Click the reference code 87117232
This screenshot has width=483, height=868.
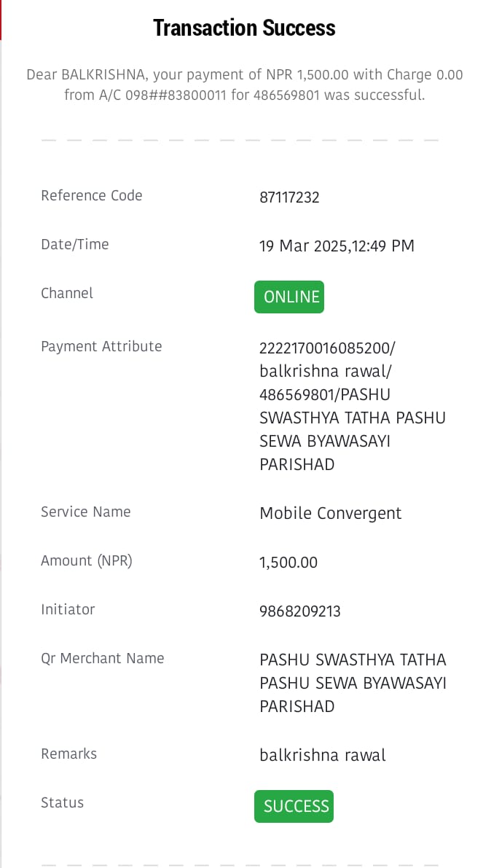[289, 198]
